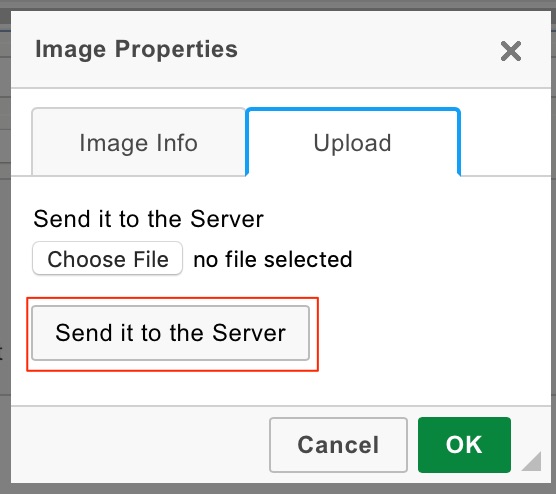The height and width of the screenshot is (494, 556).
Task: Click the dimmed strip below the dialog
Action: 278,489
